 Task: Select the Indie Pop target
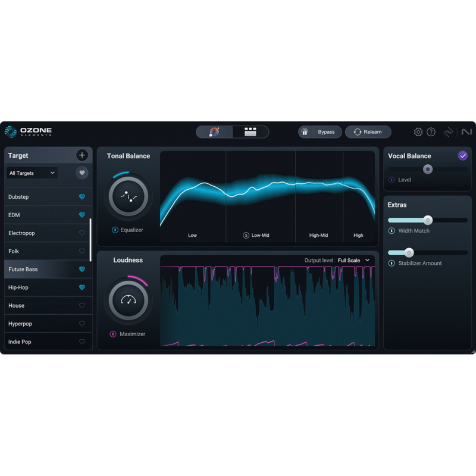(48, 342)
